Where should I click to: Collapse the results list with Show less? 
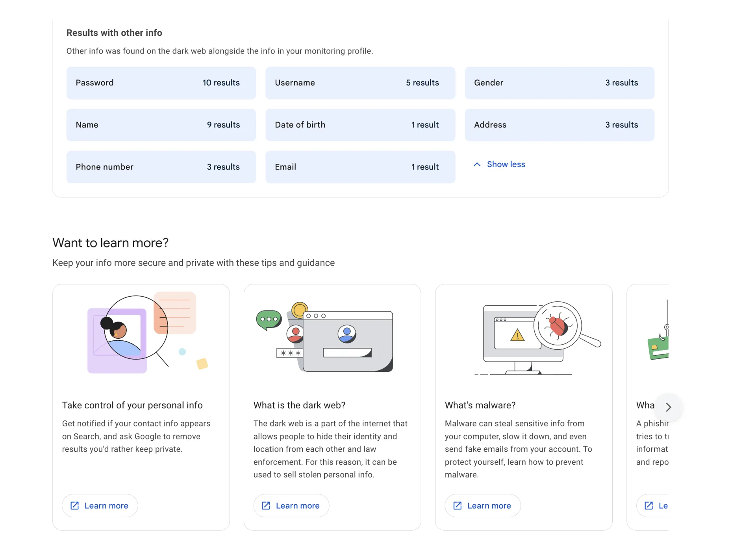(506, 164)
